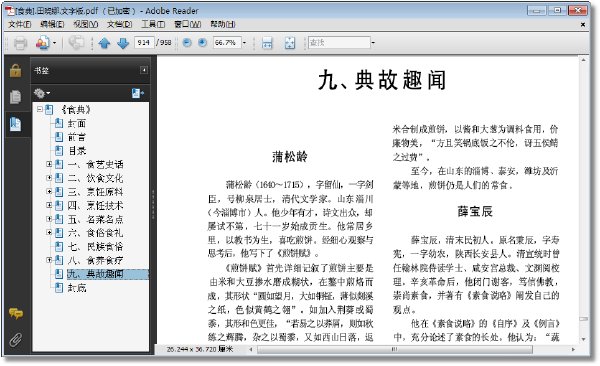
Task: Click the 蒲松龄 section heading
Action: 290,157
